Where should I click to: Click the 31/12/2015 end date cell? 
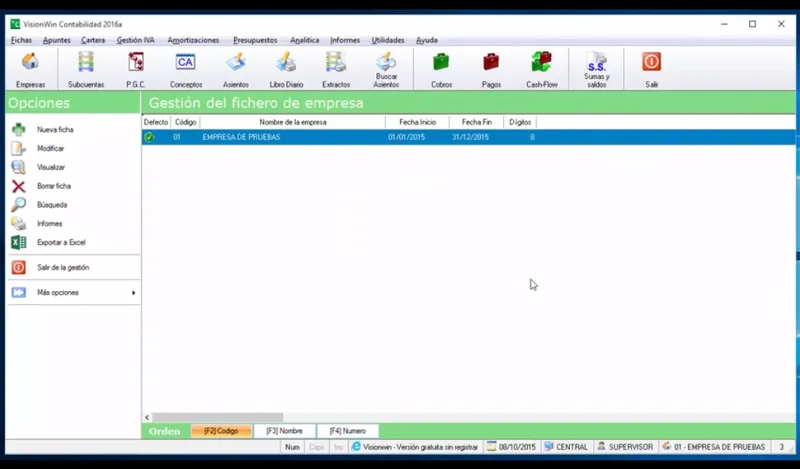(470, 137)
